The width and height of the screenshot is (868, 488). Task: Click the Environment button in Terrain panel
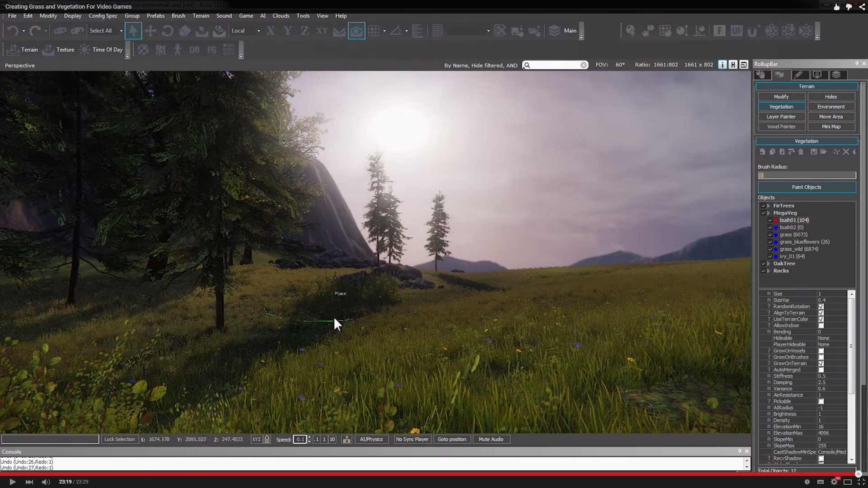click(831, 107)
